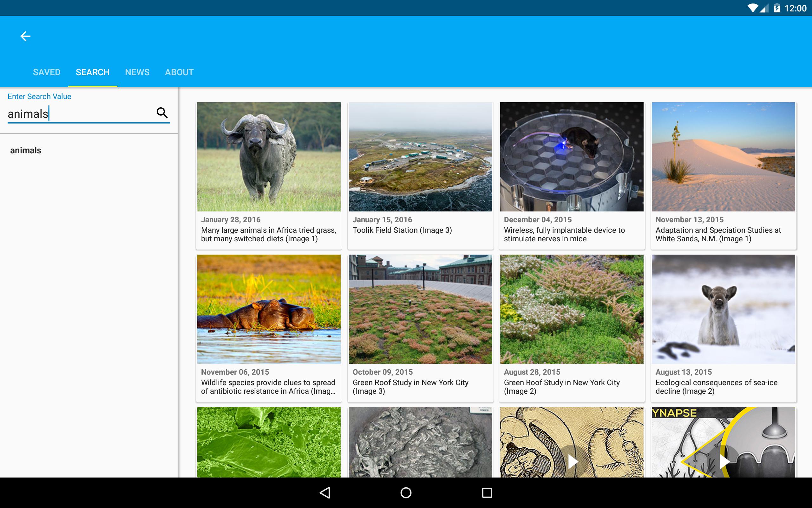Open the Wi-Fi status icon
This screenshot has width=812, height=508.
pos(753,8)
